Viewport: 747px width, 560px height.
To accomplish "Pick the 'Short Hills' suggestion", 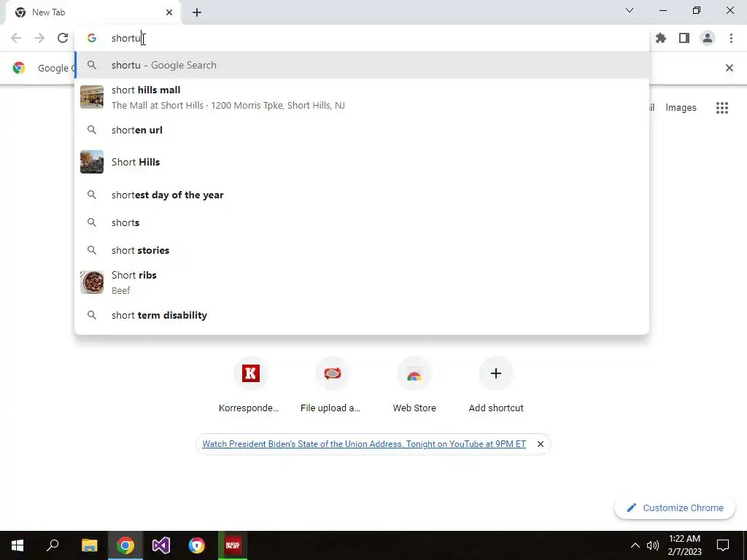I will click(362, 162).
